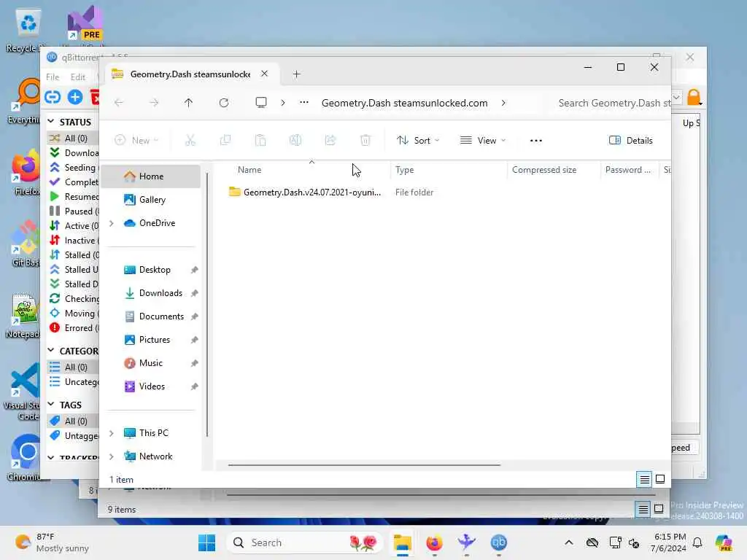The image size is (747, 560).
Task: Open Documents in quick access
Action: (152, 316)
